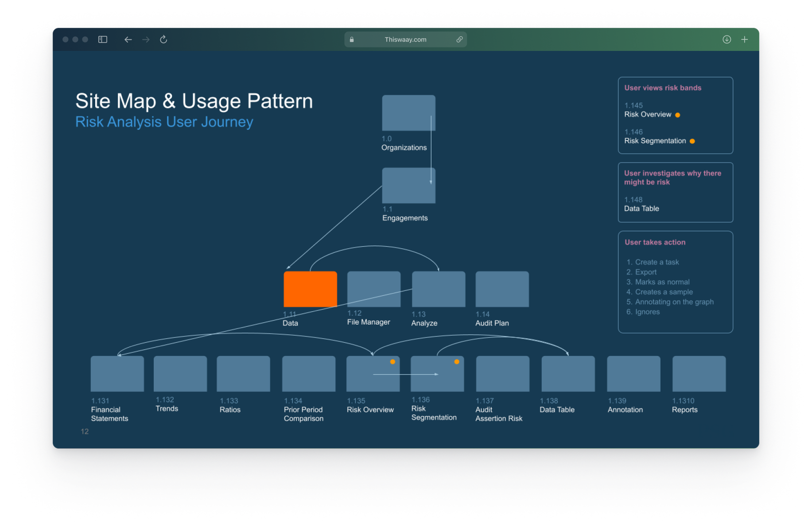This screenshot has width=812, height=526.
Task: Click the sidebar toggle icon
Action: point(103,39)
